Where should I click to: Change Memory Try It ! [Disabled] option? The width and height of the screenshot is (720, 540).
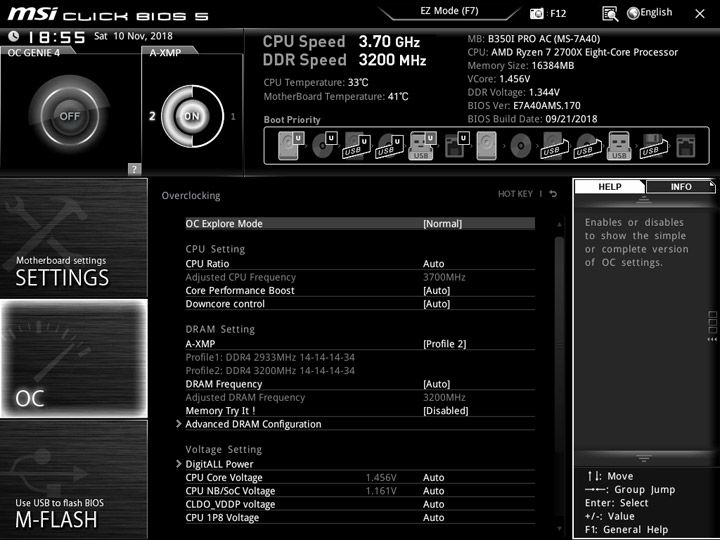pyautogui.click(x=445, y=411)
